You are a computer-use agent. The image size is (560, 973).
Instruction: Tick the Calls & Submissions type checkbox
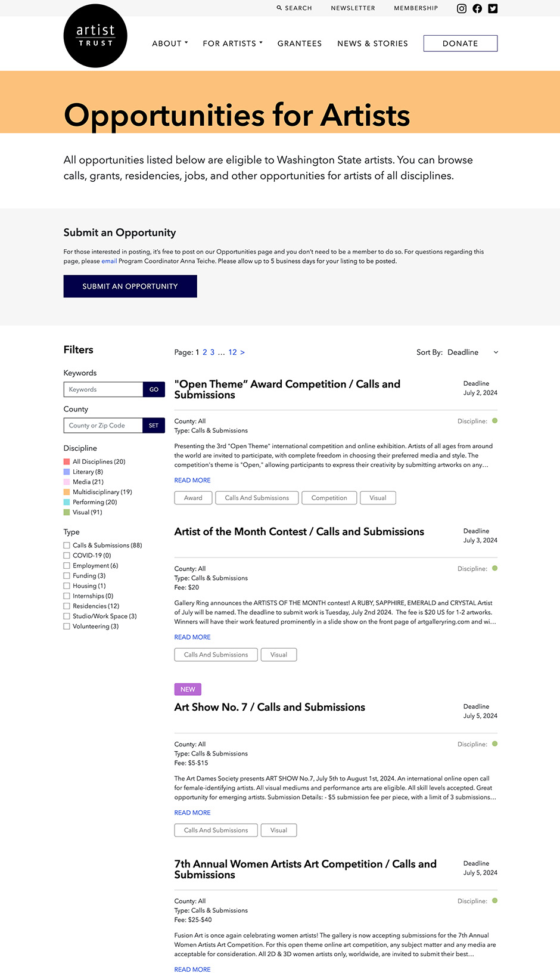[67, 546]
